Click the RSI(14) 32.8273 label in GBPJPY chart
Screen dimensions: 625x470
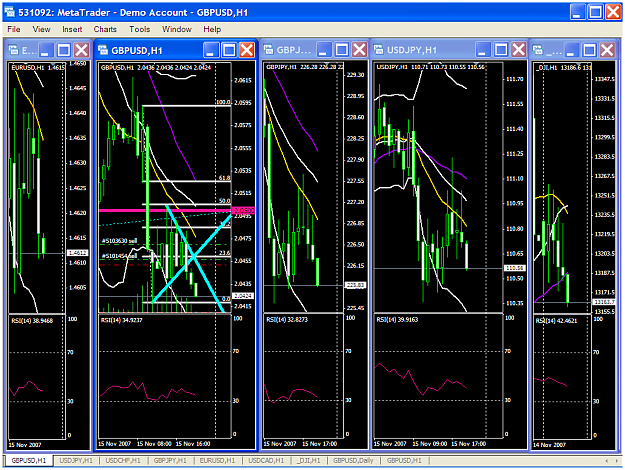tap(287, 319)
